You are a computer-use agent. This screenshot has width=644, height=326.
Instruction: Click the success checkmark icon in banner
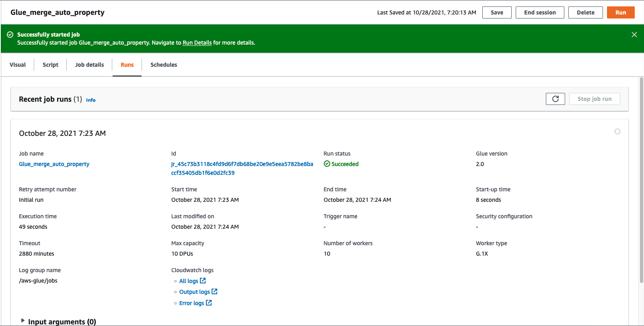10,35
